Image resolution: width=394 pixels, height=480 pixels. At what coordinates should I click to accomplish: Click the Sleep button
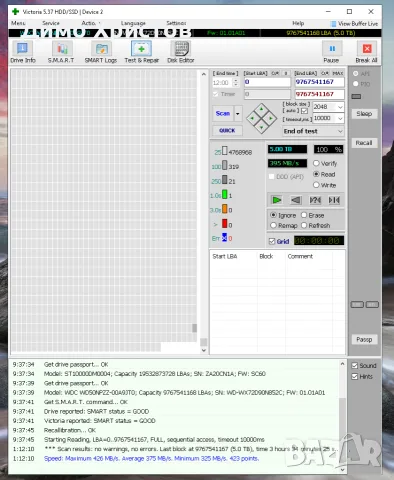click(364, 114)
